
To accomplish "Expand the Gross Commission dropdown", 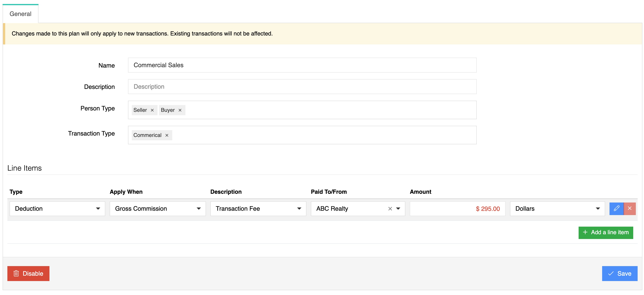I will pos(158,208).
